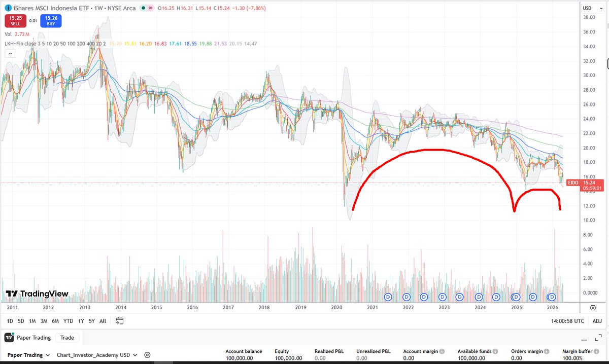Click the first dividend marker in mid-2021
Screen dimensions: 609x364
[x=389, y=297]
